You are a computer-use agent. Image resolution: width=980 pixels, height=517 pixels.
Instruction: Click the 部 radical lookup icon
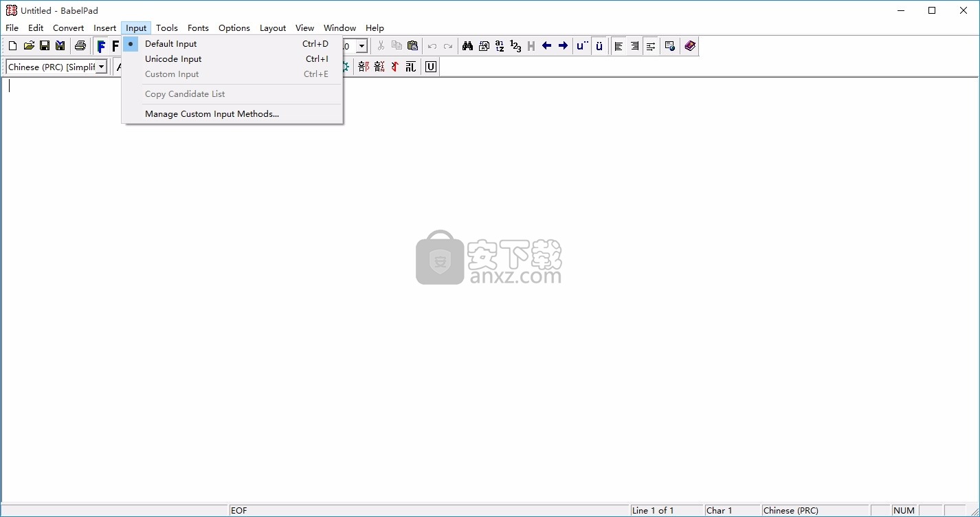[x=364, y=67]
